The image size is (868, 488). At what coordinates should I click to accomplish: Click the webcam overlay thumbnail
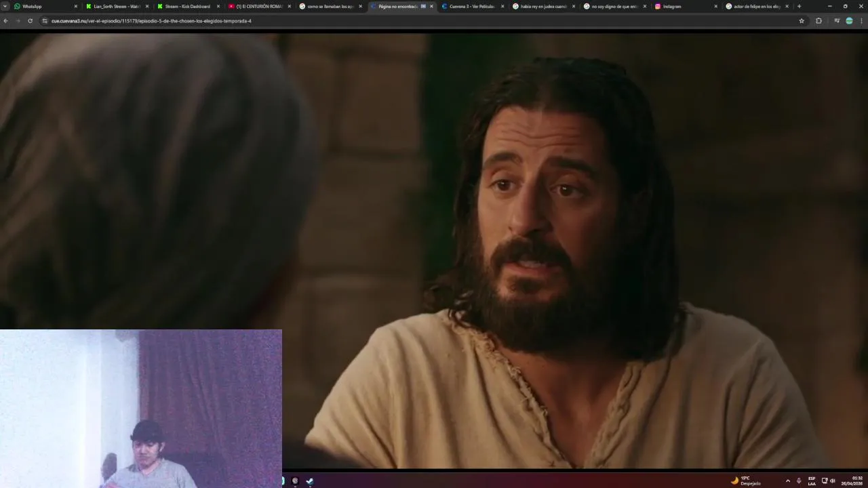[141, 409]
